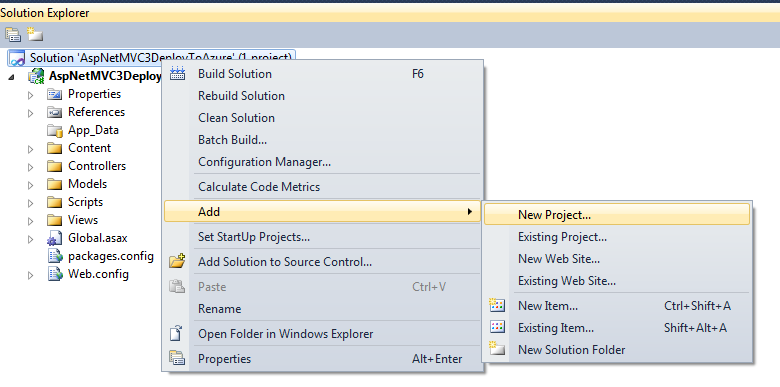Click the New Solution Folder toolbar icon
The height and width of the screenshot is (387, 780).
(x=35, y=34)
